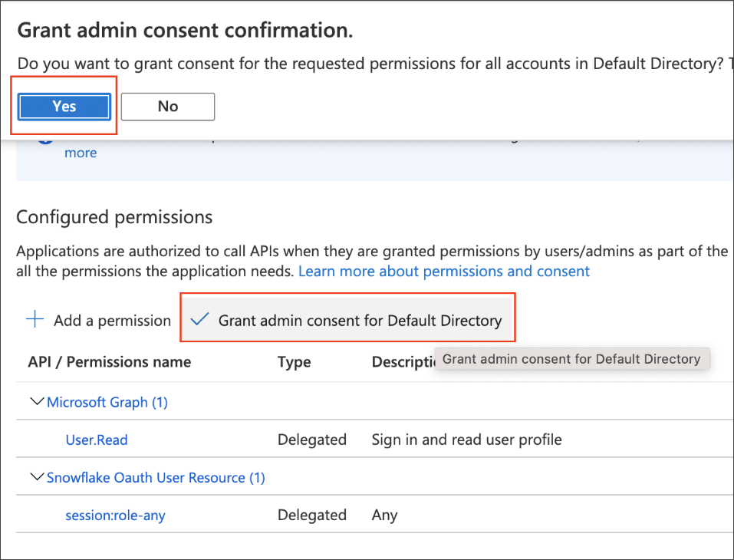Viewport: 734px width, 560px height.
Task: Click Yes to confirm granting admin consent
Action: [64, 106]
